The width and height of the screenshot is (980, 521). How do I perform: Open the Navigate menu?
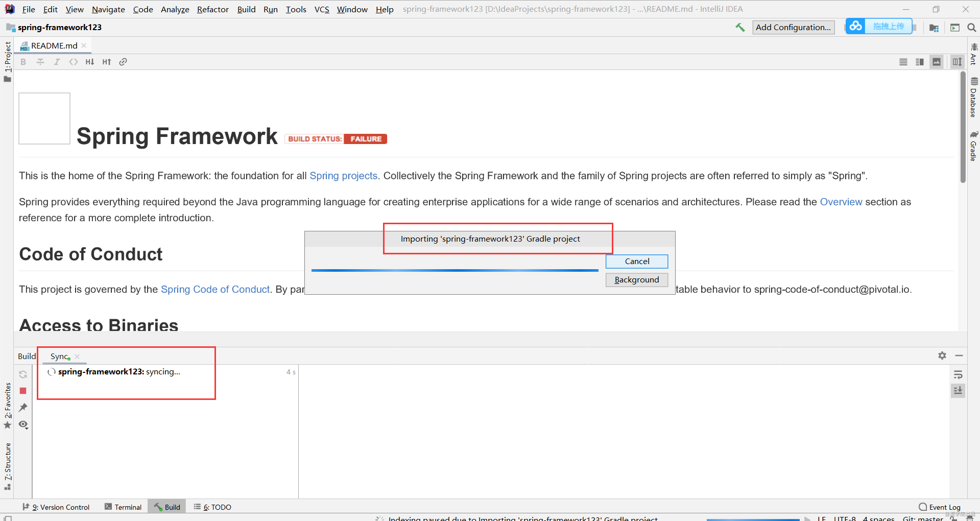108,9
